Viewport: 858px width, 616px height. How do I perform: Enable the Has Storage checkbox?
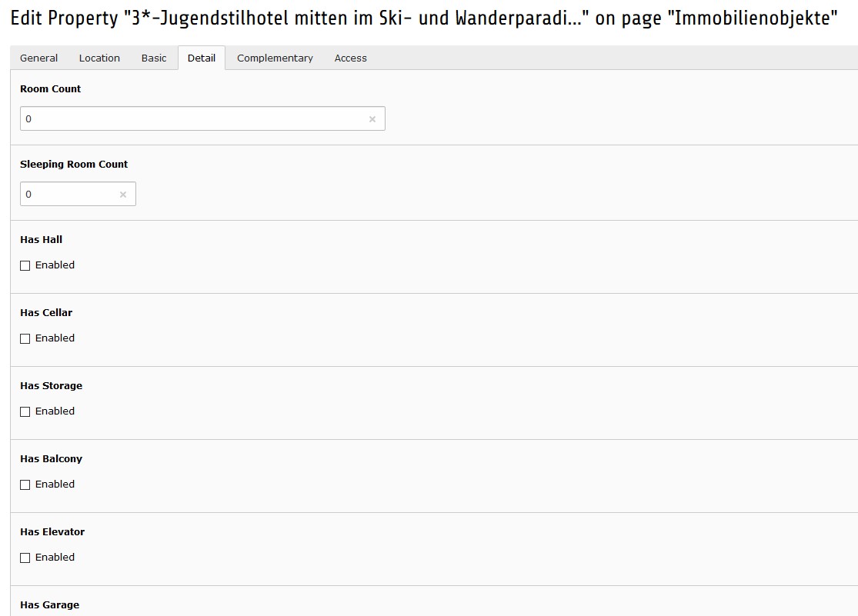[x=25, y=412]
